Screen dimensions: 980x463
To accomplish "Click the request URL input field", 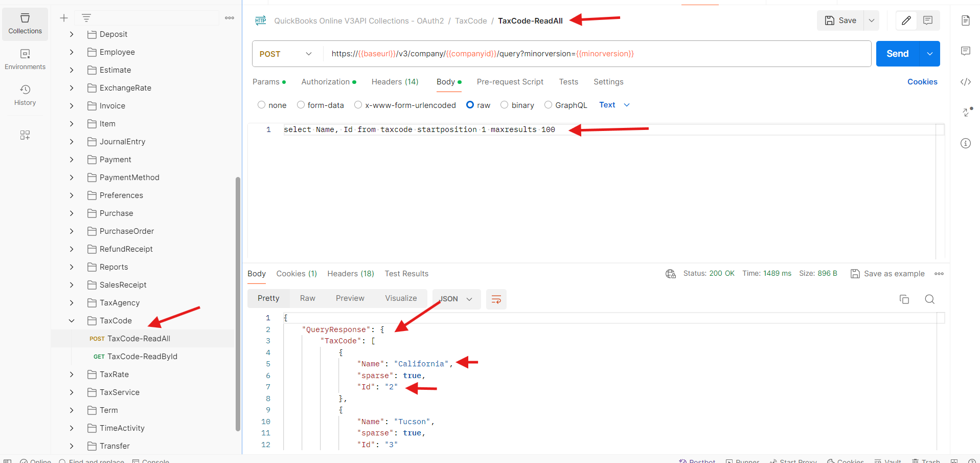I will tap(597, 54).
